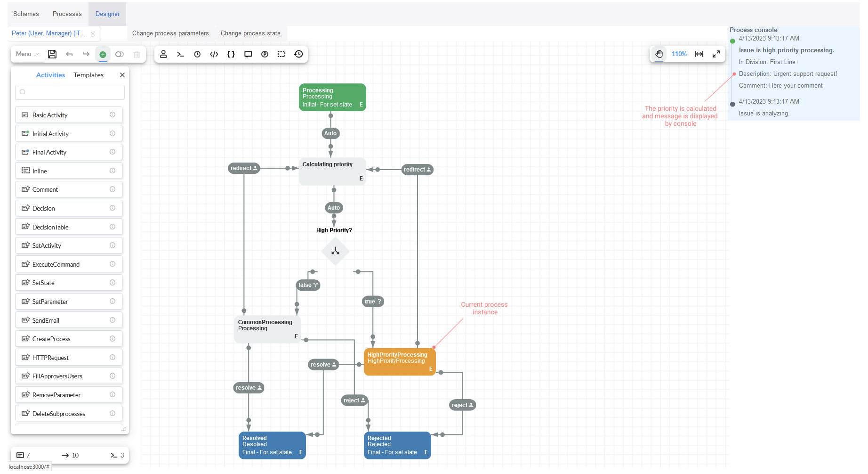Click Change process parameters link
This screenshot has height=474, width=868.
(171, 33)
